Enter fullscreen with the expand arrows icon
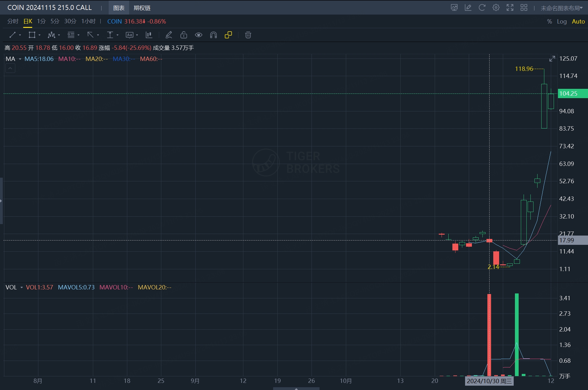The image size is (588, 390). coord(510,8)
